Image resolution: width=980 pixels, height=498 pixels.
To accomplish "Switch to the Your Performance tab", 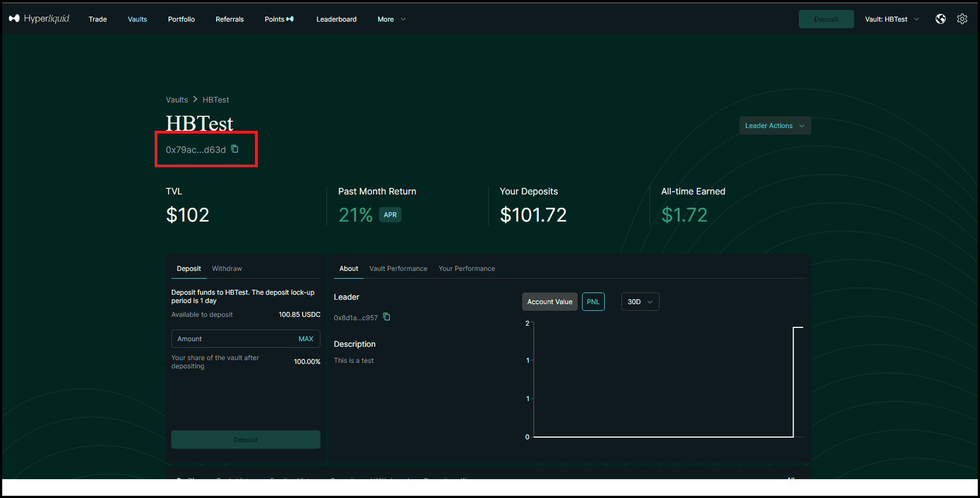I will pyautogui.click(x=467, y=269).
